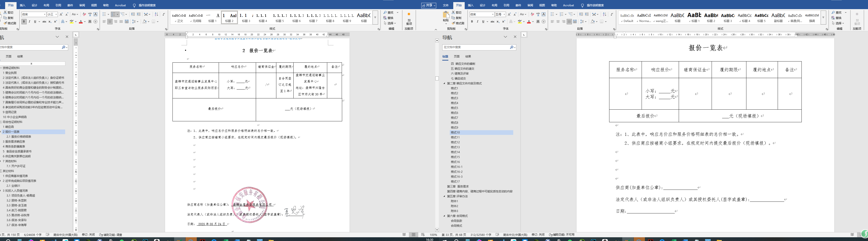Toggle Bold off in left Word window
The width and height of the screenshot is (868, 241).
point(24,22)
